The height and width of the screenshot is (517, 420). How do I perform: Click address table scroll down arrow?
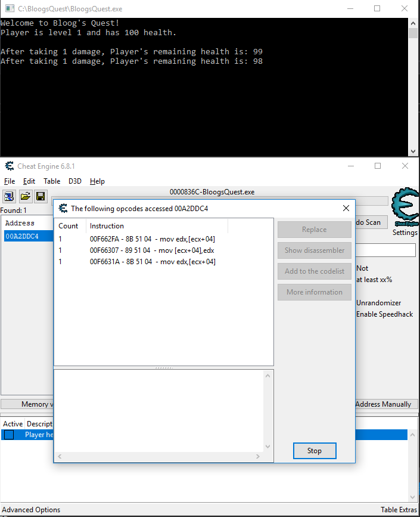coord(412,497)
